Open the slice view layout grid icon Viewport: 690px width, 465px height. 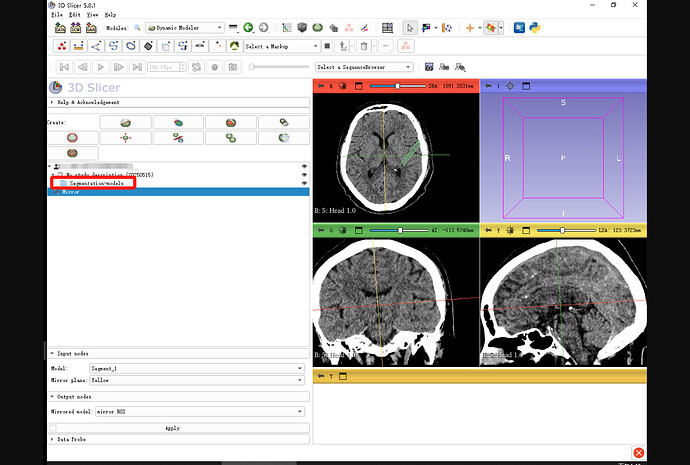click(387, 28)
